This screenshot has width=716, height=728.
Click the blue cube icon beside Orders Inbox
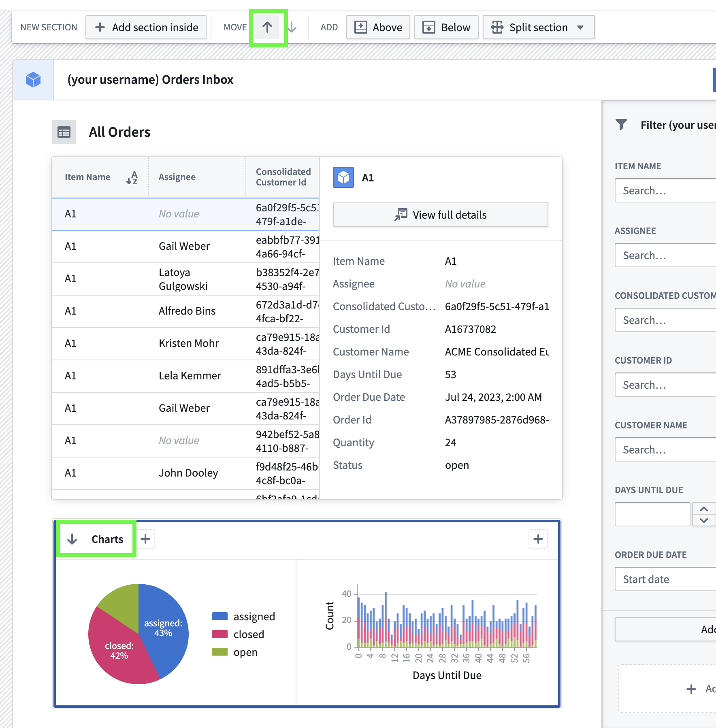pos(33,80)
